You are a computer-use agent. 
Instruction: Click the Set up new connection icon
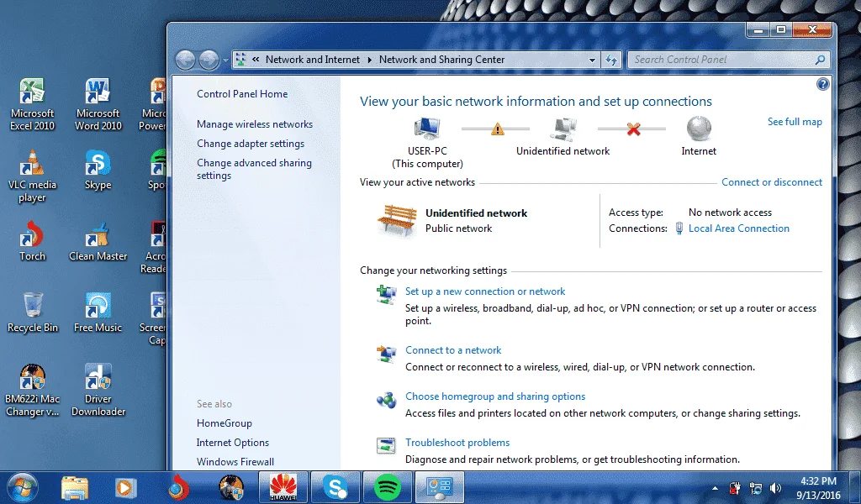tap(386, 294)
